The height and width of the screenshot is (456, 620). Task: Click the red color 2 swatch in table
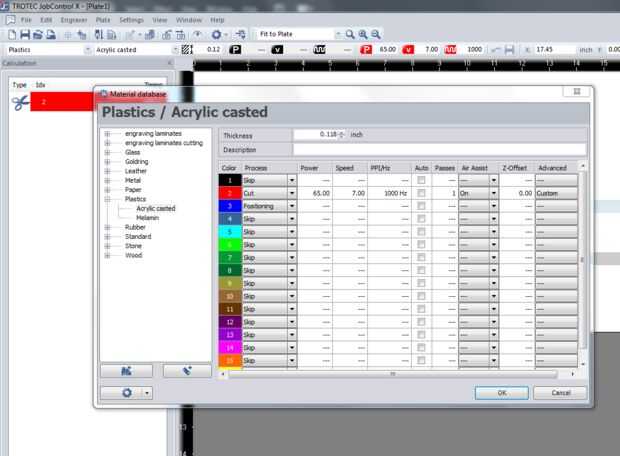(230, 193)
